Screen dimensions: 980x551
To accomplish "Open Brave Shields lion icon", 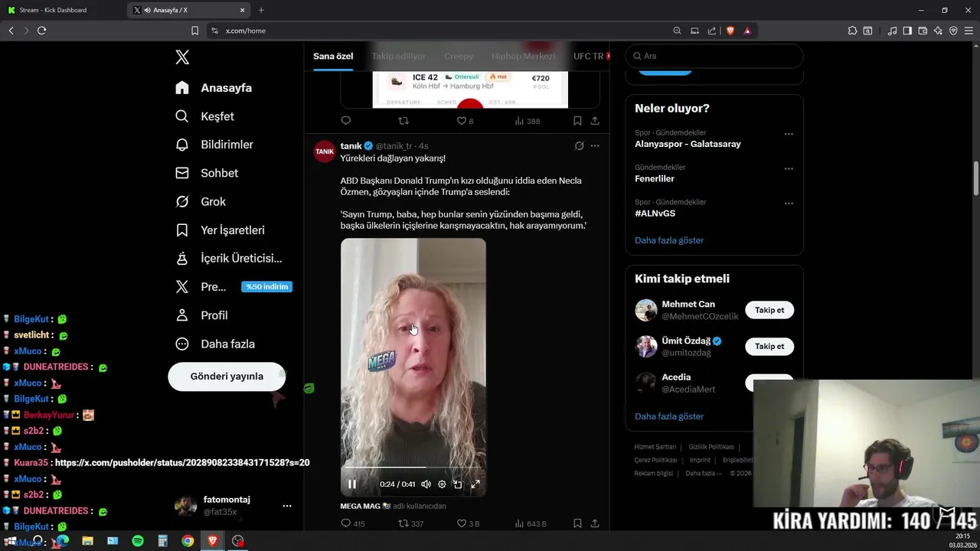I will [x=730, y=31].
